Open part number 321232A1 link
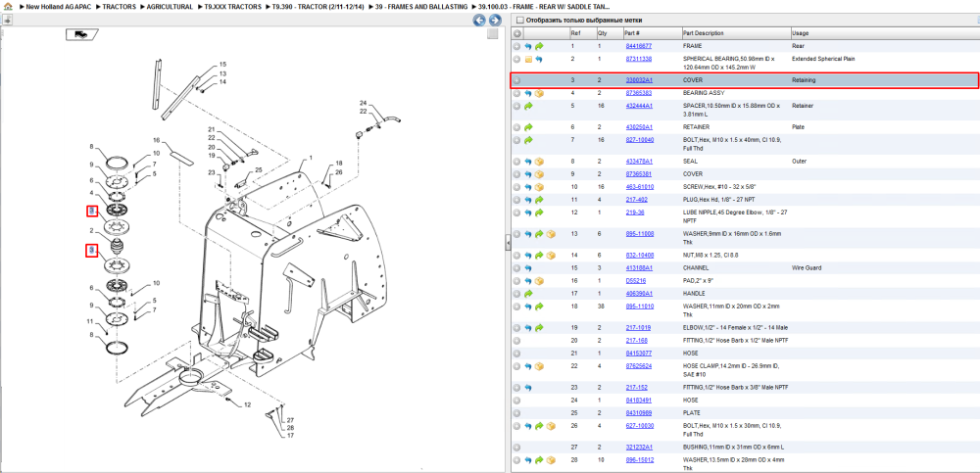Screen dimensions: 980x473 pyautogui.click(x=639, y=448)
